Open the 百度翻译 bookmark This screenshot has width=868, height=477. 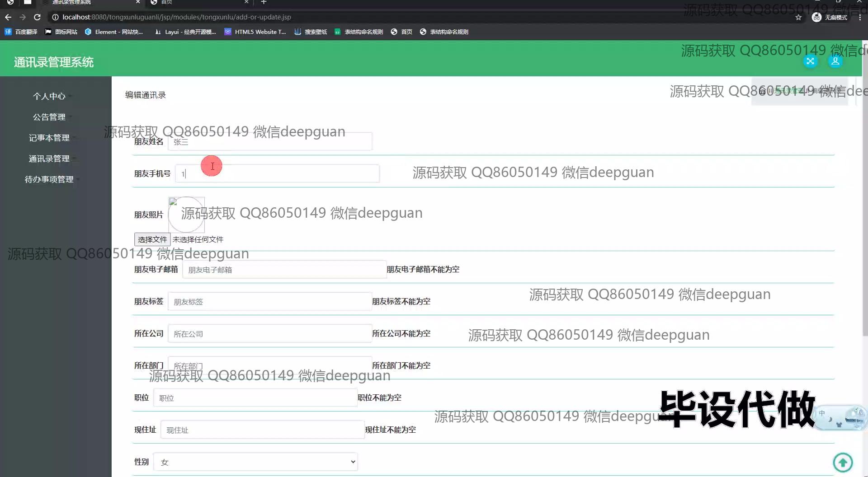[20, 32]
